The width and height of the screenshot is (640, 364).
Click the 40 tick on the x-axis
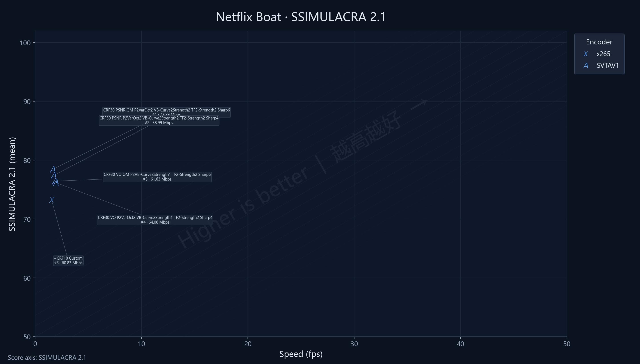tap(460, 344)
